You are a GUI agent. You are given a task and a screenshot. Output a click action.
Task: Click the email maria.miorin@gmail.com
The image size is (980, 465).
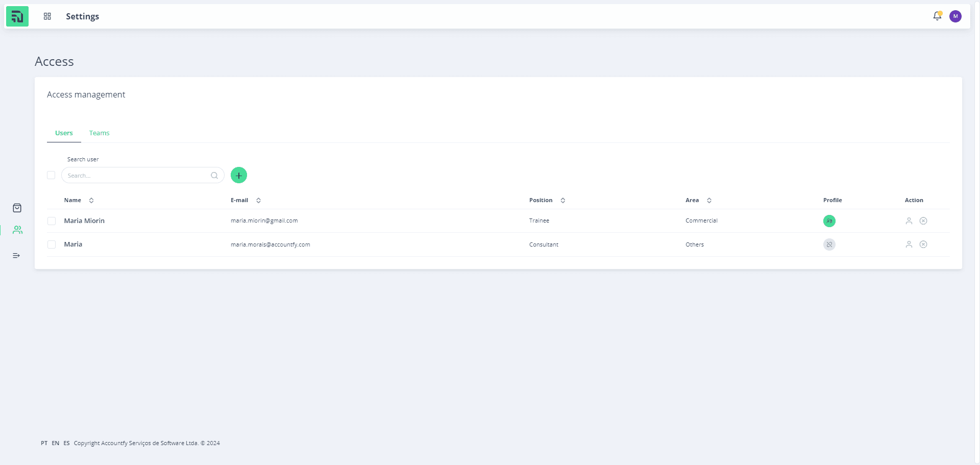(264, 221)
